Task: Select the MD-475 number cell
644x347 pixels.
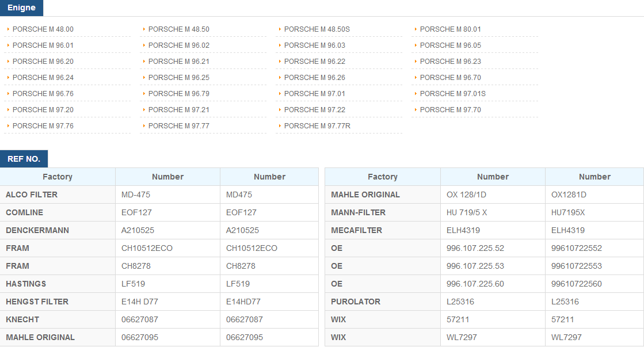Action: pos(167,195)
